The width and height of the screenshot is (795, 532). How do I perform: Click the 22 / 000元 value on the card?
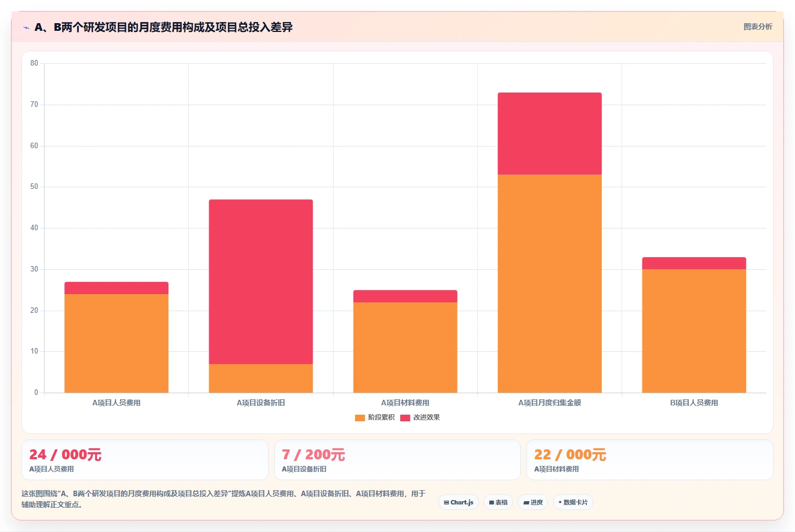tap(570, 454)
